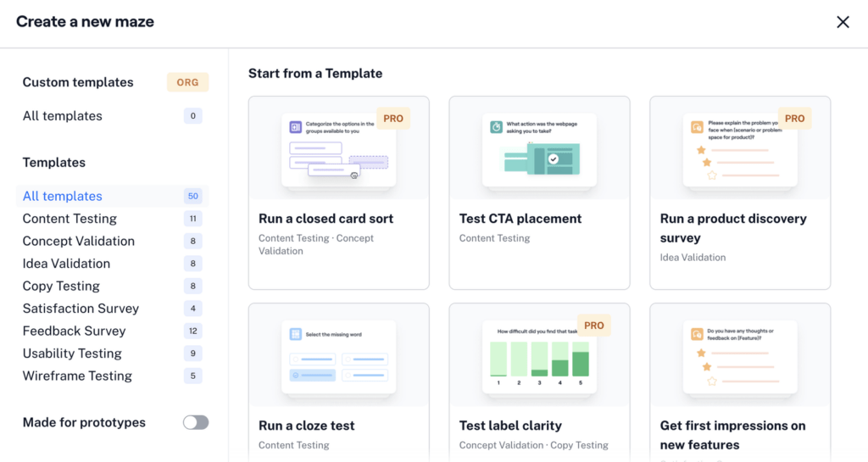Select the Test label clarity template
The height and width of the screenshot is (462, 868).
(539, 383)
